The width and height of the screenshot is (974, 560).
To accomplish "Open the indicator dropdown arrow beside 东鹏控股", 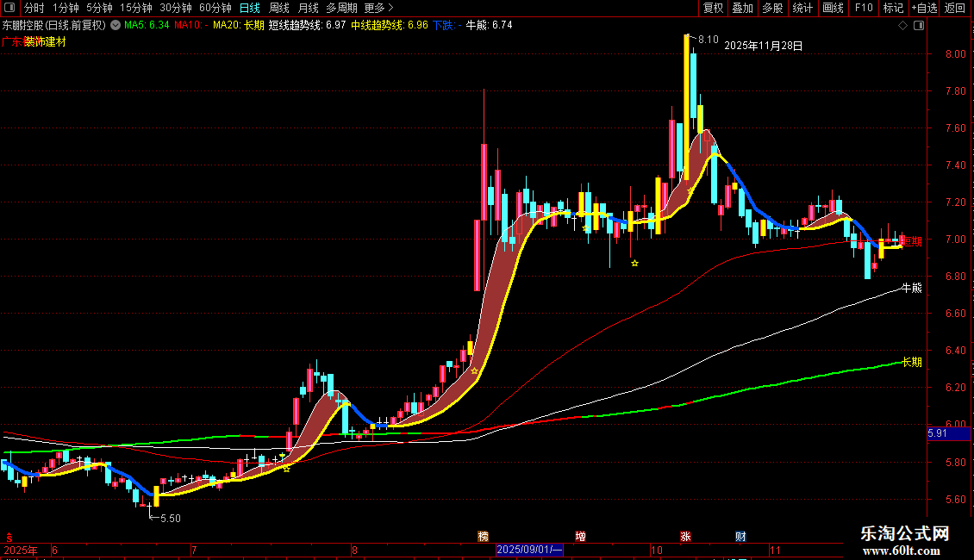I will 116,26.
